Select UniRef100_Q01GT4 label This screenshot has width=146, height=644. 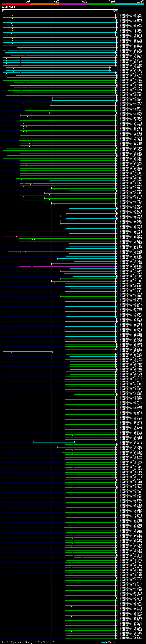(x=131, y=279)
